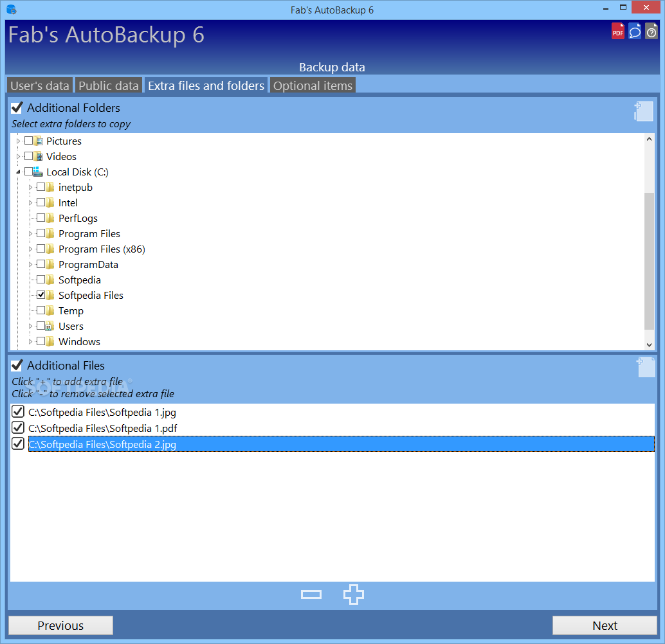Minimize the AutoBackup window
Image resolution: width=665 pixels, height=644 pixels.
606,8
